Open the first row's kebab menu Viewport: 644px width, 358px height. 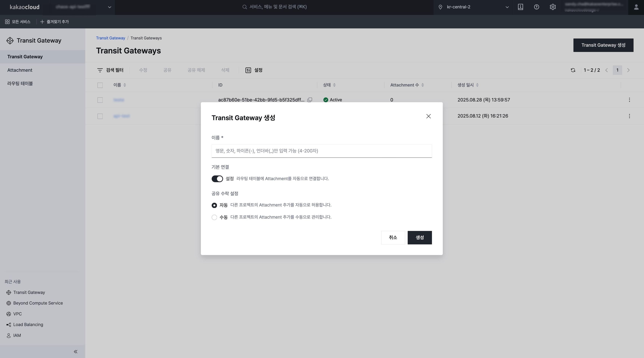point(629,100)
